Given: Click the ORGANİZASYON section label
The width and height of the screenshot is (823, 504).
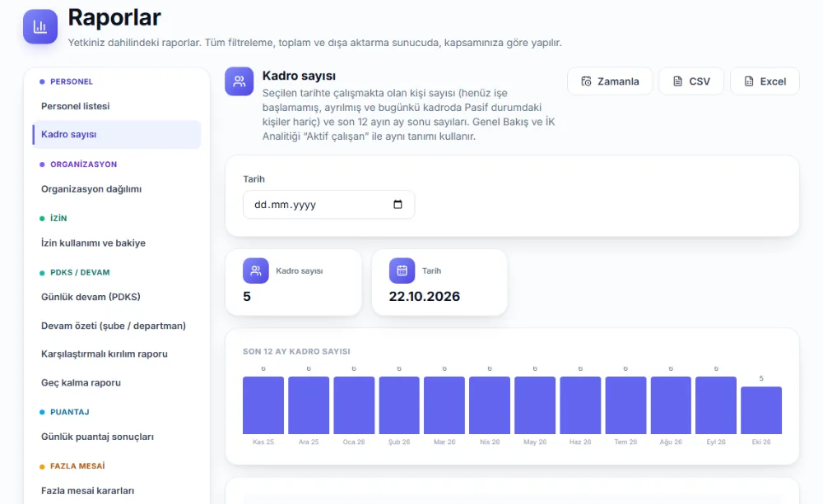Looking at the screenshot, I should click(x=83, y=164).
